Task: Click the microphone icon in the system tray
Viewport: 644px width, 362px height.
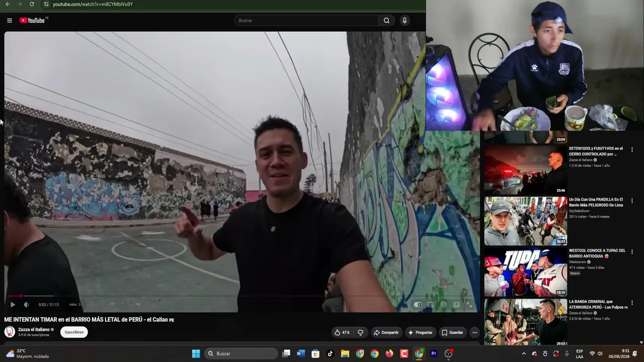Action: pos(567,354)
